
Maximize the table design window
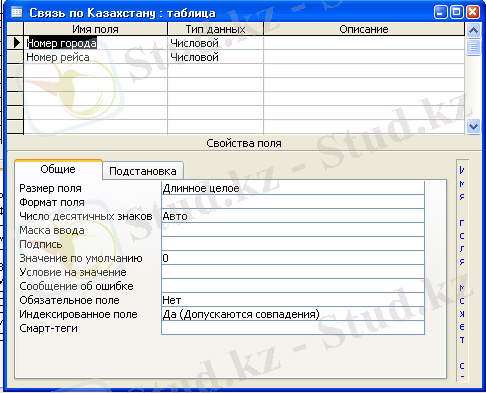[x=457, y=13]
